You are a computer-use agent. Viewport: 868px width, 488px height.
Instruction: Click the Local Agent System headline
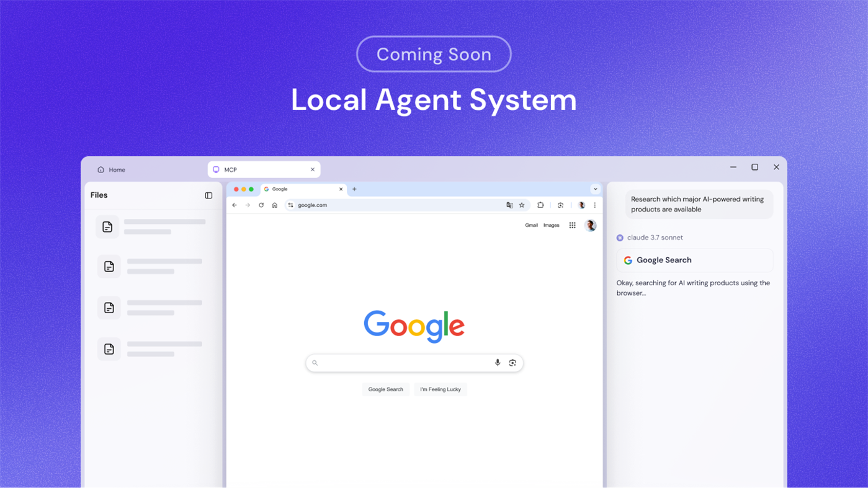(434, 100)
